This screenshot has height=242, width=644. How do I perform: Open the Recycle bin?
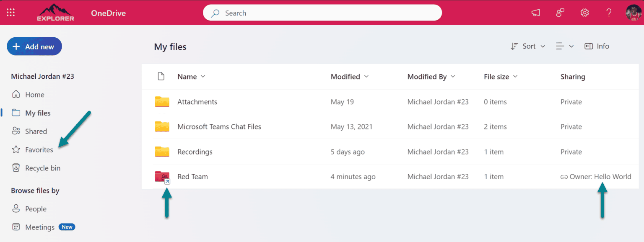tap(42, 167)
